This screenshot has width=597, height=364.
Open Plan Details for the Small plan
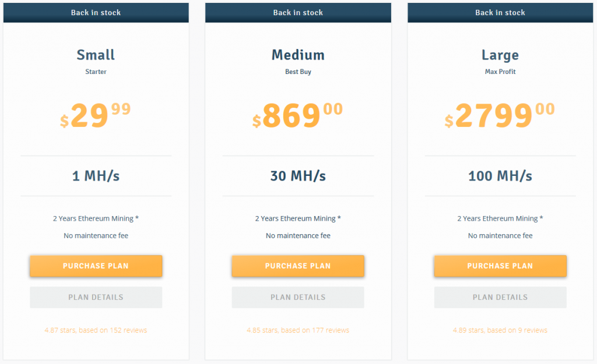[x=96, y=297]
